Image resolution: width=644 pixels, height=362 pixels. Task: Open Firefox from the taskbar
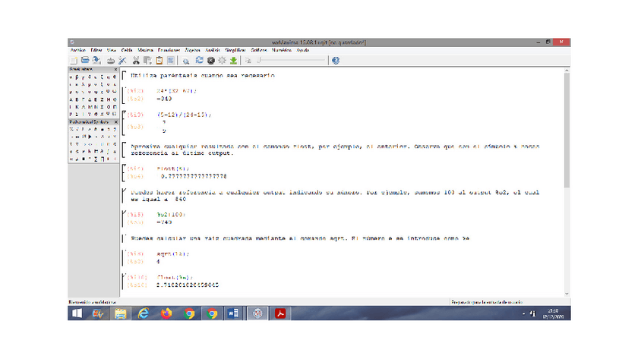166,313
